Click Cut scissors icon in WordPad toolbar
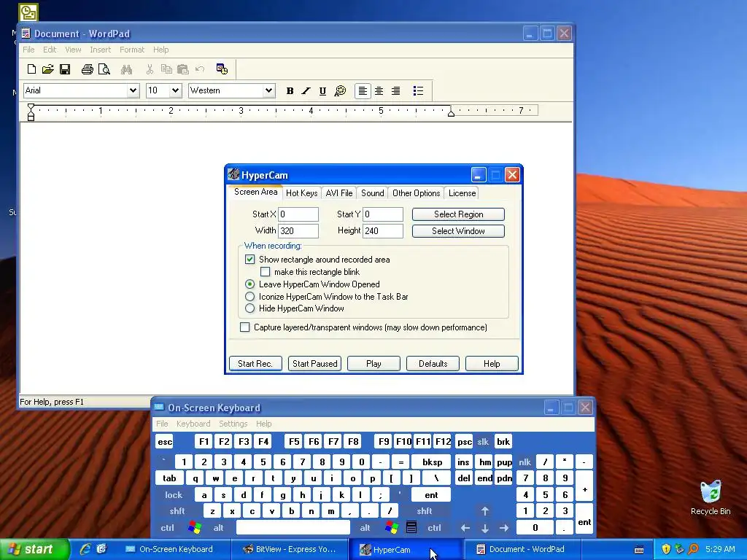 click(x=150, y=69)
